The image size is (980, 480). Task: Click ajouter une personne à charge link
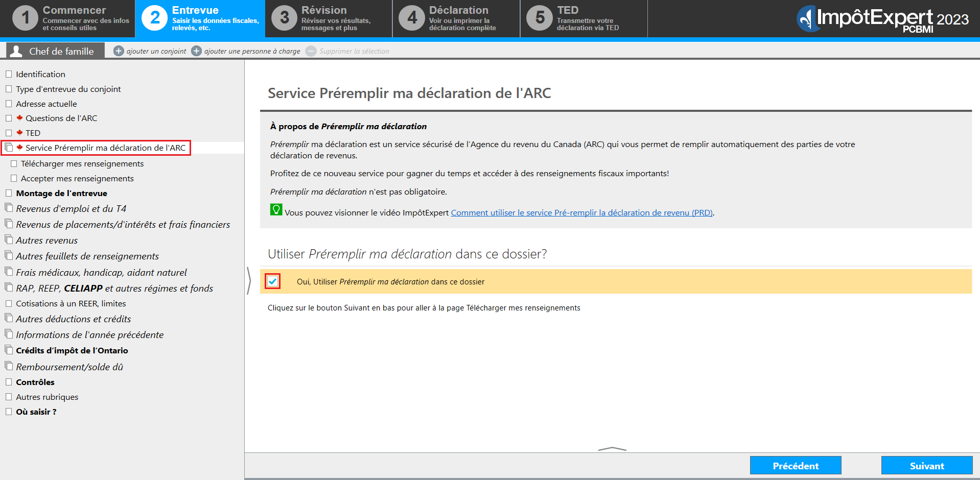click(x=252, y=51)
